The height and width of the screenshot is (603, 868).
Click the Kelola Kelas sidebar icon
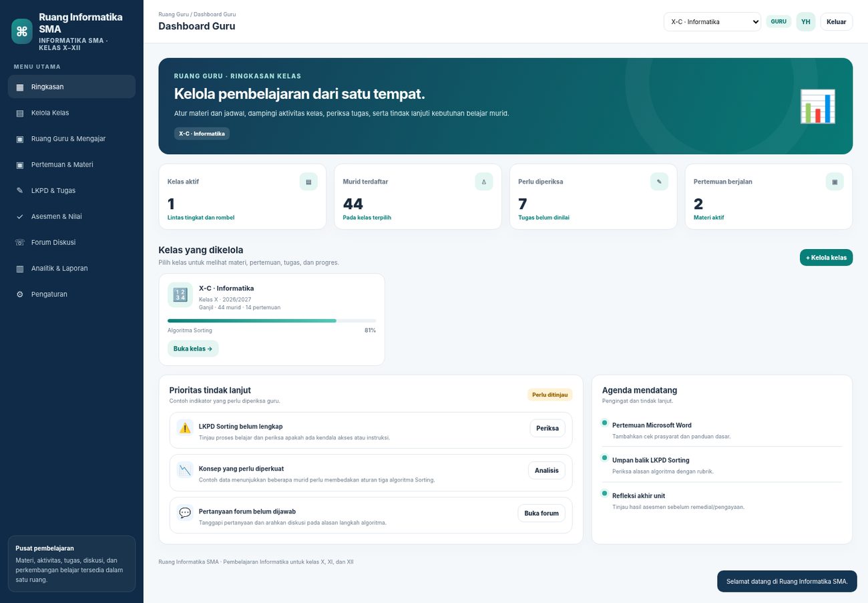[x=20, y=113]
